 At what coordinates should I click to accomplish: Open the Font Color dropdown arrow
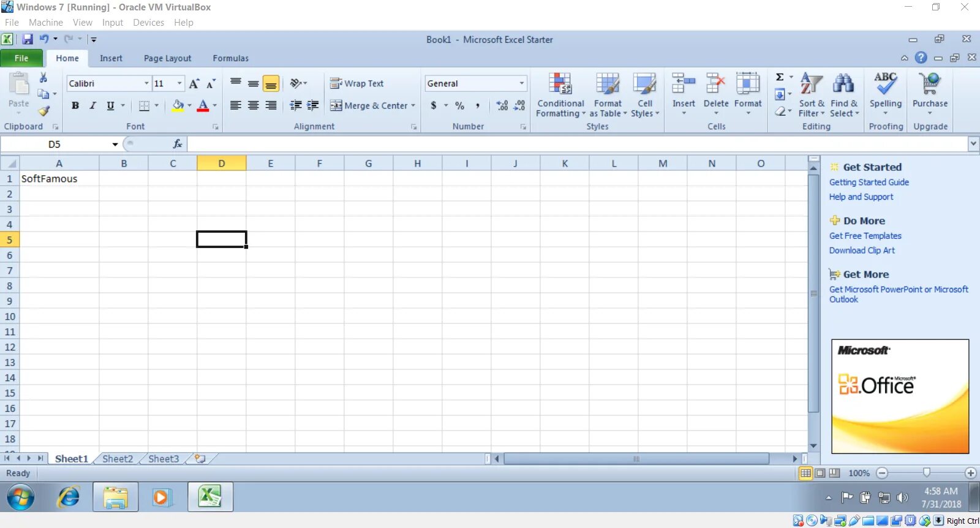pos(215,105)
